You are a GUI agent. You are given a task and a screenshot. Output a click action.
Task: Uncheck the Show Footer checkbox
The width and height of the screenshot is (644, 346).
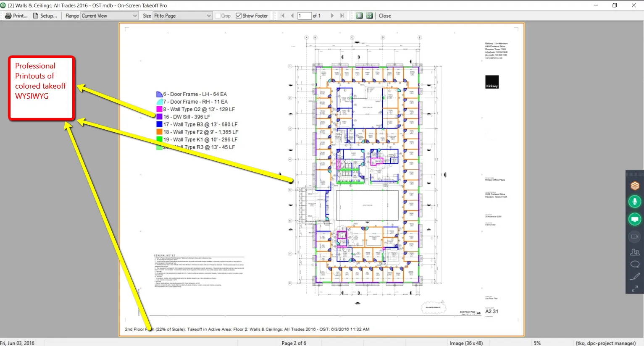click(x=239, y=16)
